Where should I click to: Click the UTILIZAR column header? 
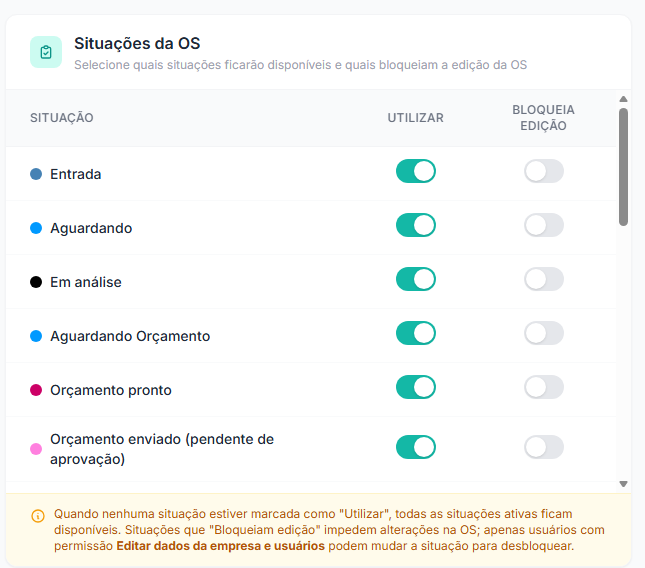(415, 118)
